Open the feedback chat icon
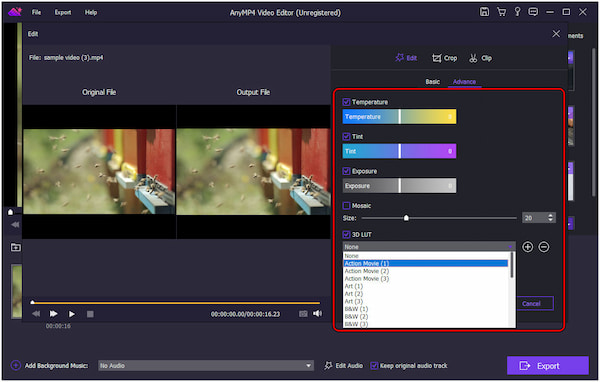Image resolution: width=600 pixels, height=382 pixels. click(x=533, y=12)
